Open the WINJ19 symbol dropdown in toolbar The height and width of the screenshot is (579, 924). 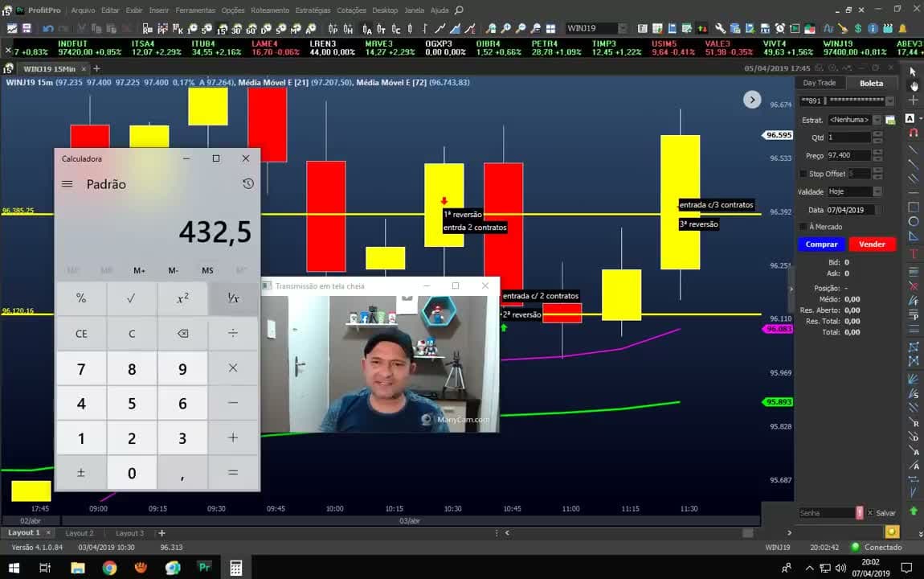pyautogui.click(x=622, y=28)
